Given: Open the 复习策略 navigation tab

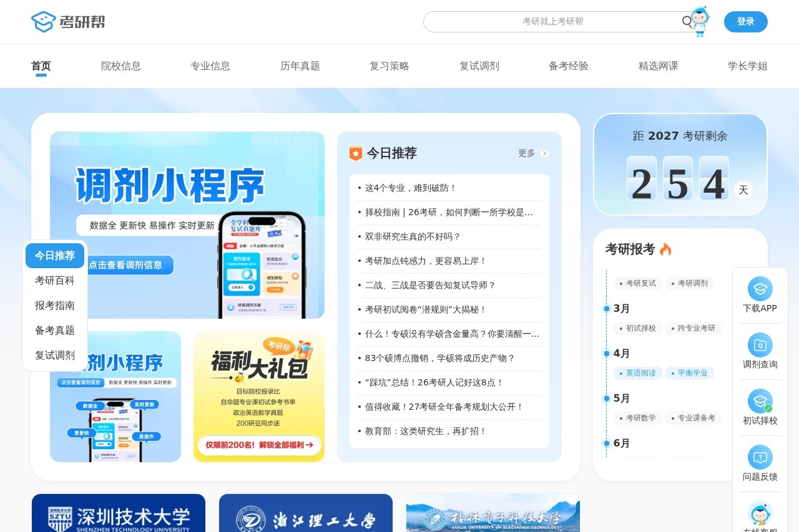Looking at the screenshot, I should coord(390,66).
